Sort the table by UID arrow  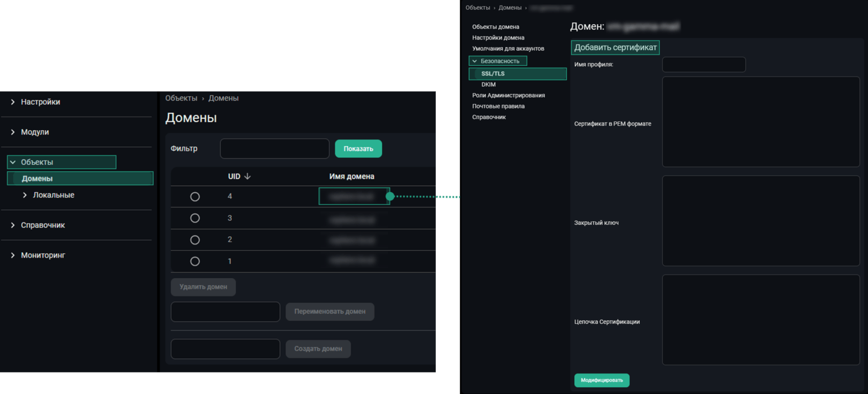click(x=247, y=177)
